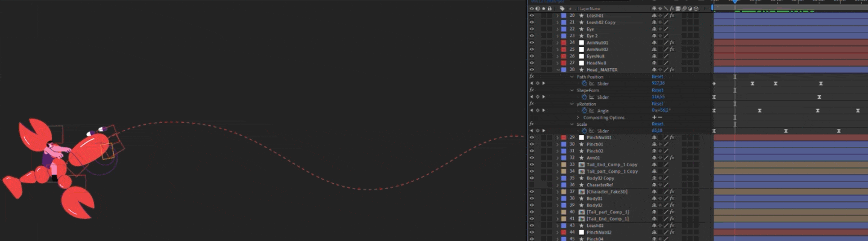The image size is (868, 241).
Task: Collapse the Scale effect group
Action: [572, 124]
